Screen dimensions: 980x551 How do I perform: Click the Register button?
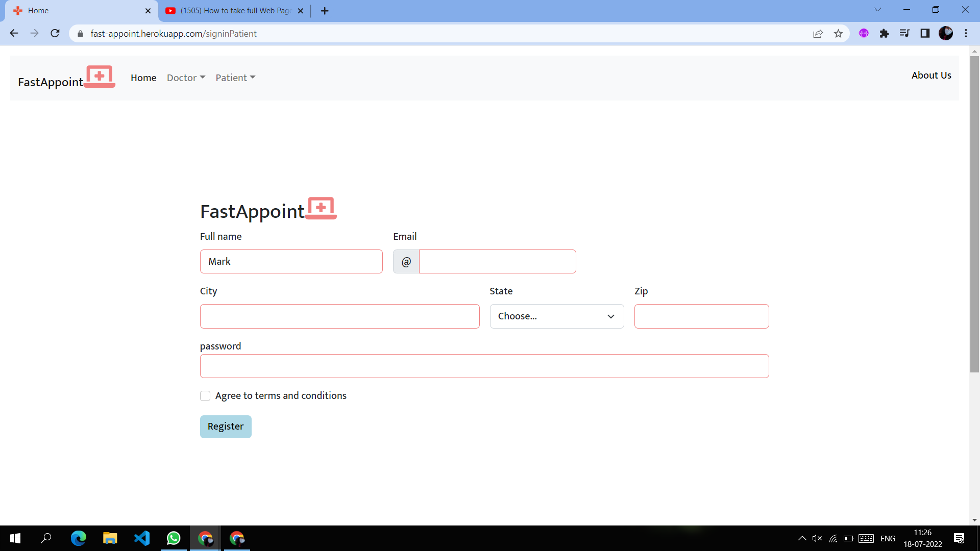pos(226,427)
